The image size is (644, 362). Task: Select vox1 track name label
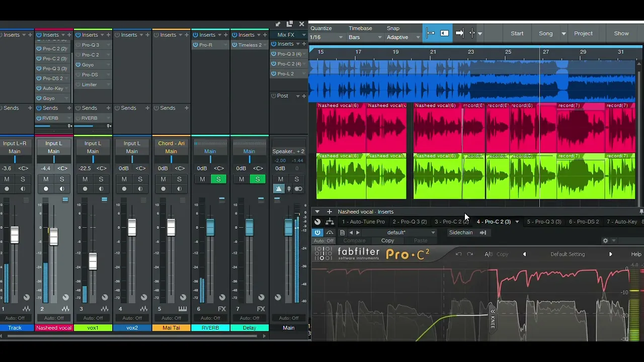[93, 328]
